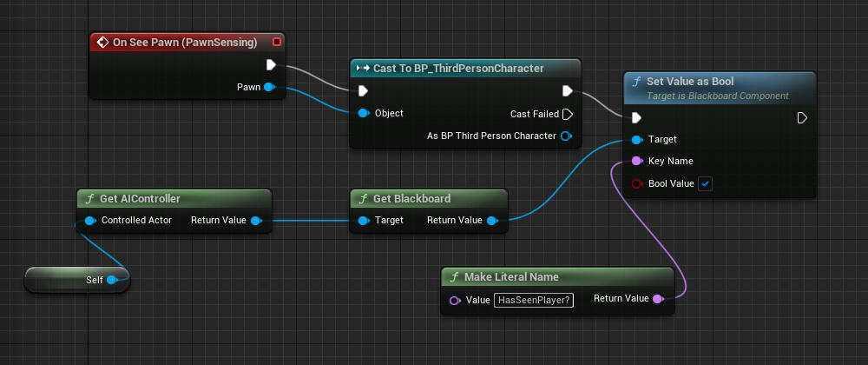
Task: Click the As BP Third Person Character pin
Action: coord(567,136)
